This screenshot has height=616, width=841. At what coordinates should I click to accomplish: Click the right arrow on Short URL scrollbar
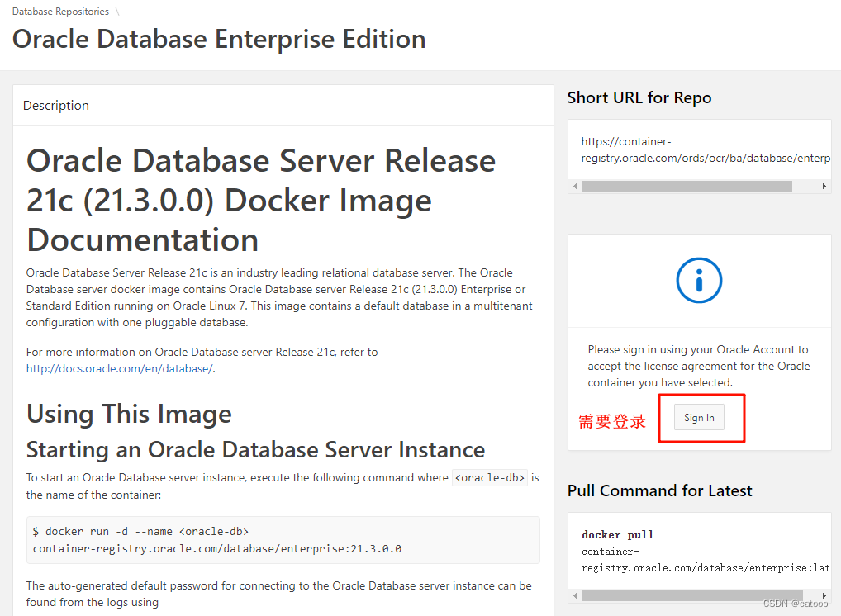point(825,187)
